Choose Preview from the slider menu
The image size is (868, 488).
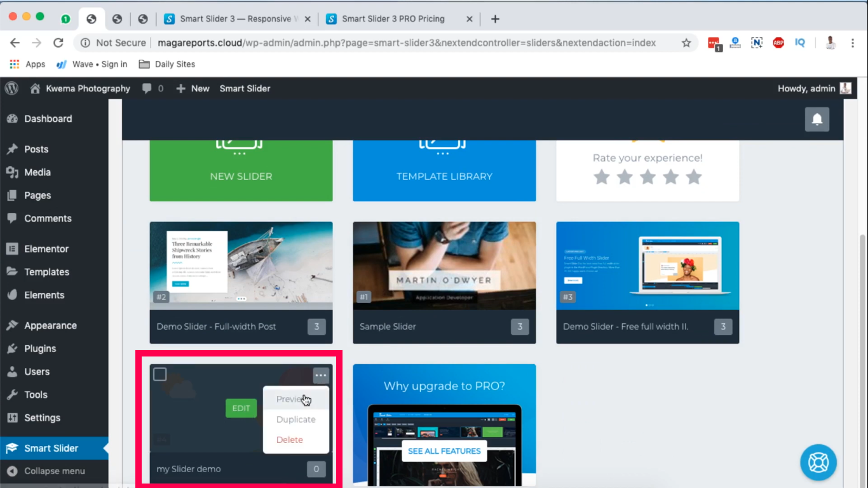[296, 399]
